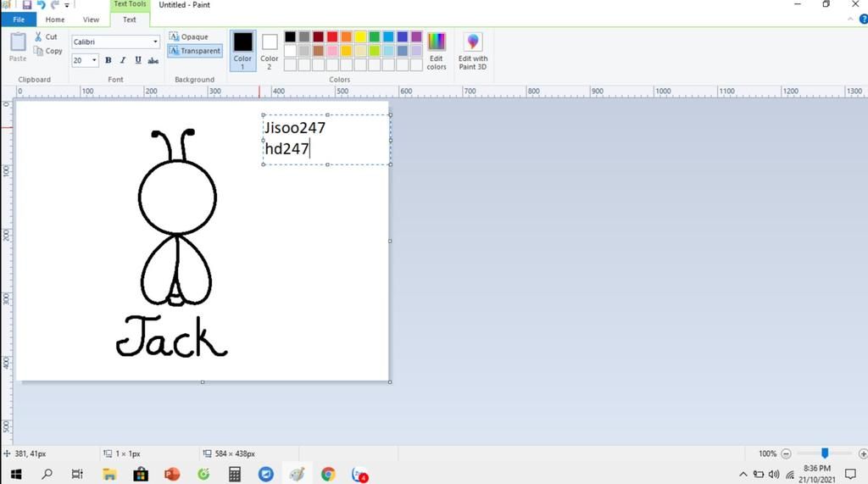868x484 pixels.
Task: Open the Windows Start menu
Action: coord(16,474)
